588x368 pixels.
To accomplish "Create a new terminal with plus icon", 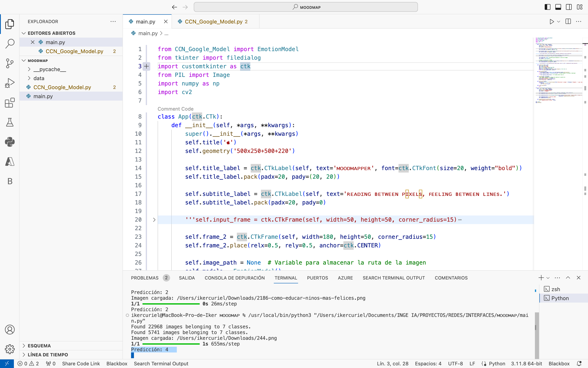I will click(541, 278).
